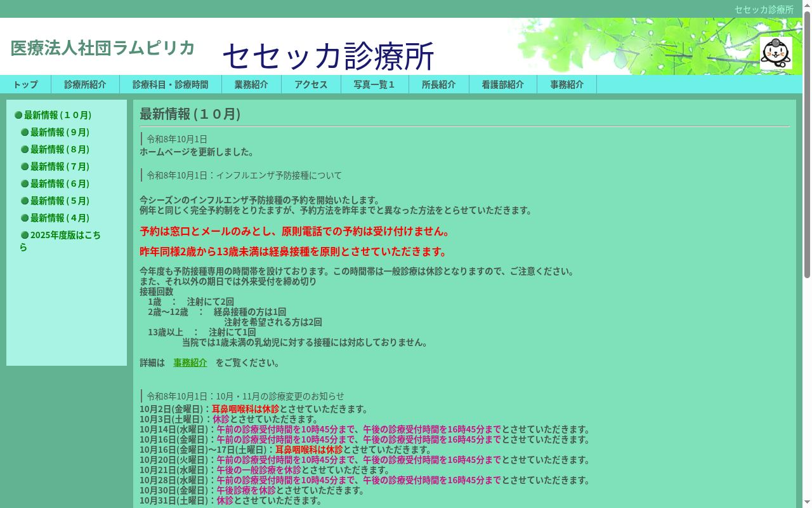Click red text about 経鼻接種 for ages 2-13
Viewport: 812px width, 508px height.
coord(294,252)
